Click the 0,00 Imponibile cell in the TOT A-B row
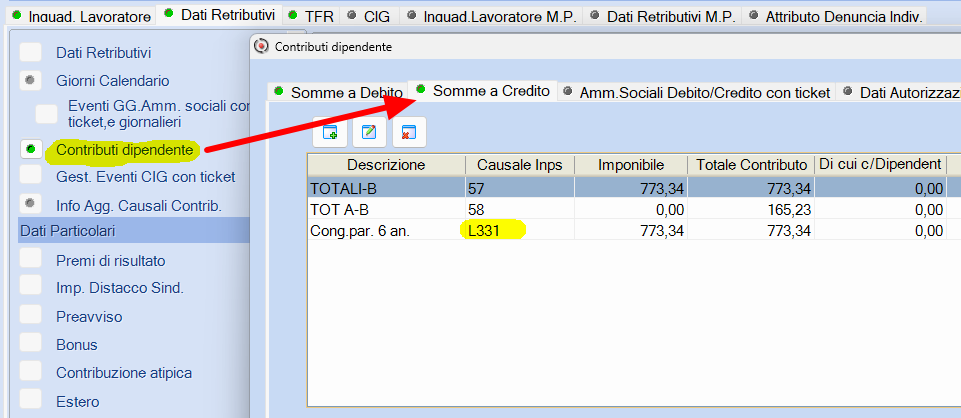961x418 pixels. pyautogui.click(x=631, y=210)
